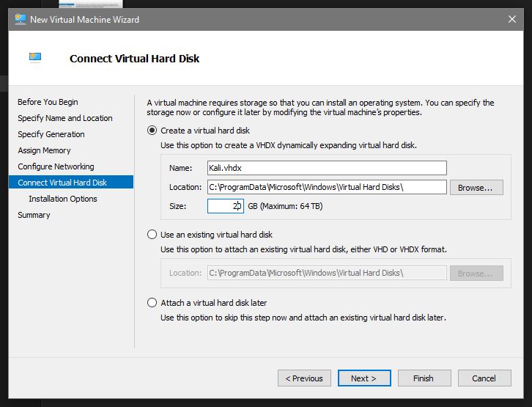
Task: Switch to Configure Networking step
Action: pyautogui.click(x=56, y=166)
